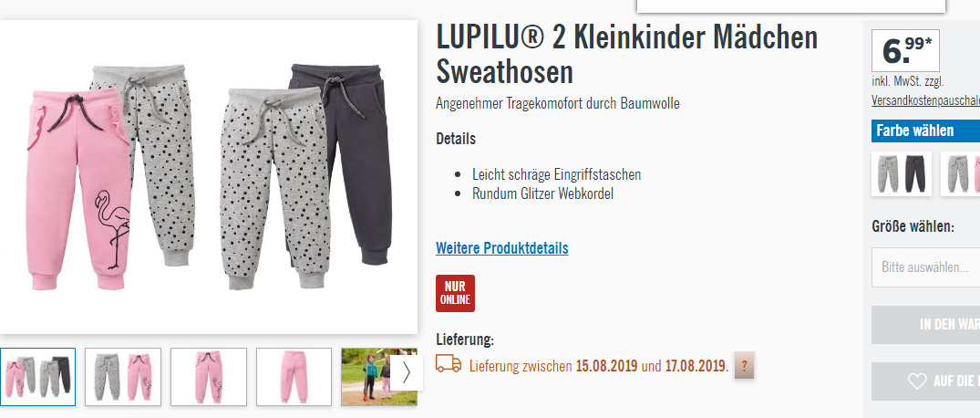980x418 pixels.
Task: Select grey and pink color variant
Action: click(961, 173)
